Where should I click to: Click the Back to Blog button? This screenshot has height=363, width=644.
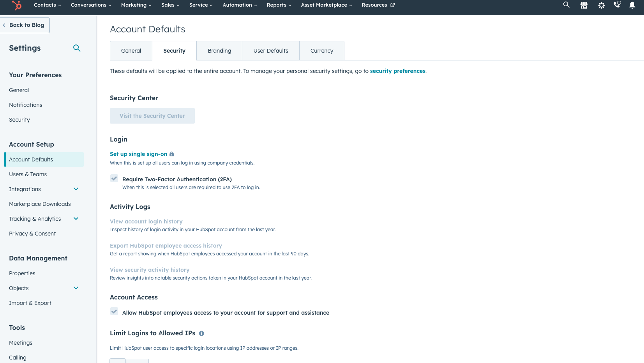point(25,25)
